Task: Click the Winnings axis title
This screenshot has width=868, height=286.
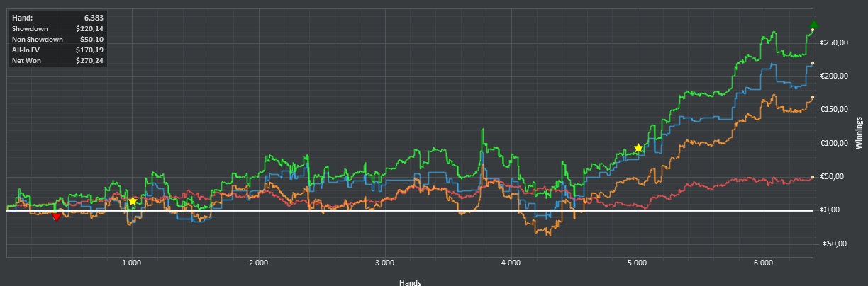Action: [x=859, y=132]
